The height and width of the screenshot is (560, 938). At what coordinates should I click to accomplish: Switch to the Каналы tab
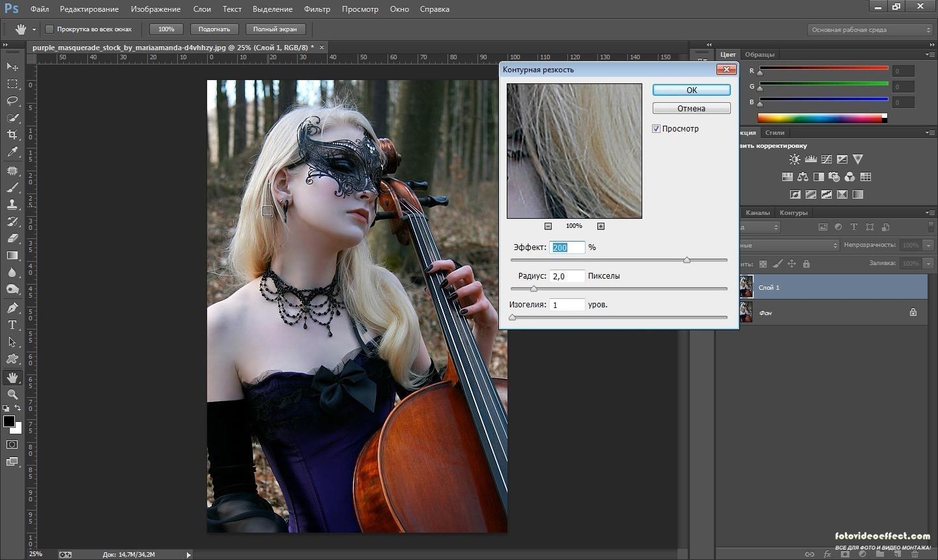758,212
